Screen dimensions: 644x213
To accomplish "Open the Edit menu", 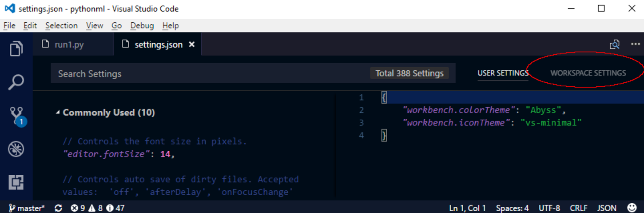I will tap(30, 25).
